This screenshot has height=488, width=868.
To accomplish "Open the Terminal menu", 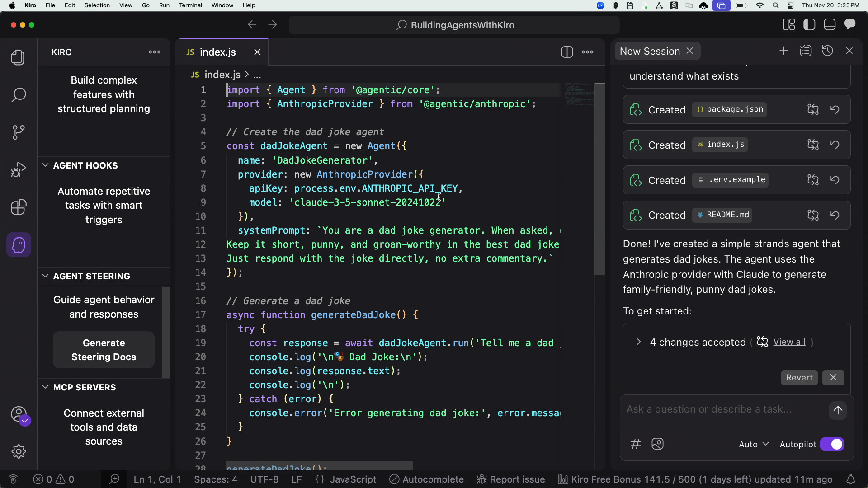I will coord(190,5).
